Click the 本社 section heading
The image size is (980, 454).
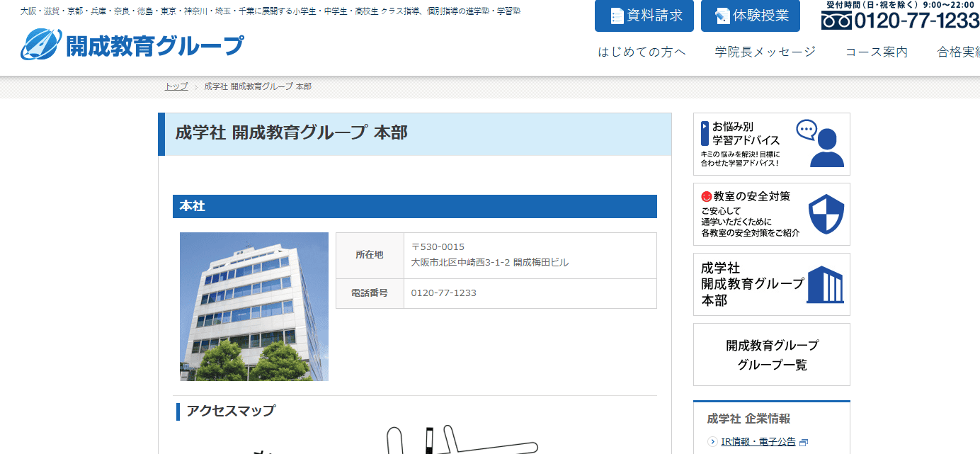pyautogui.click(x=415, y=206)
